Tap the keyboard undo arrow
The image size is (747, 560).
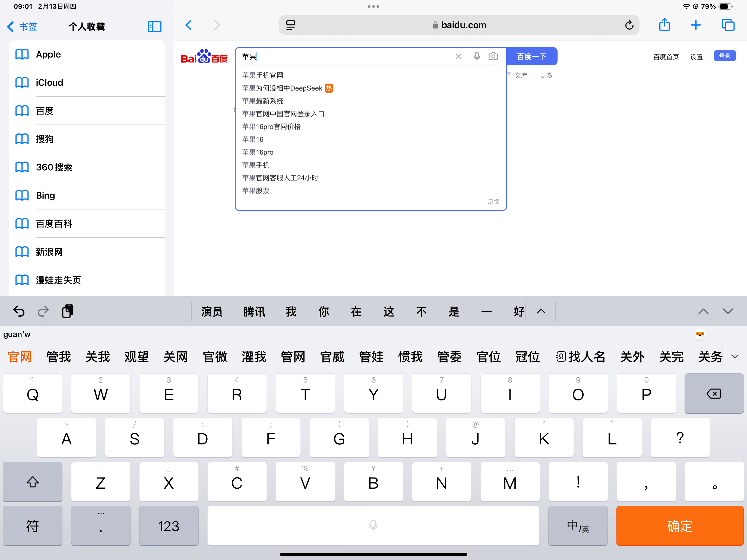(19, 311)
